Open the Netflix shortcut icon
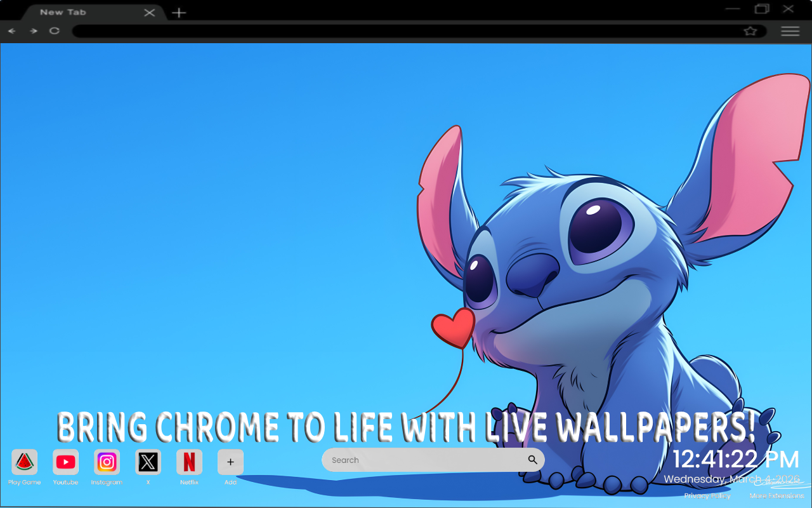Screen dimensions: 812x508 189,462
